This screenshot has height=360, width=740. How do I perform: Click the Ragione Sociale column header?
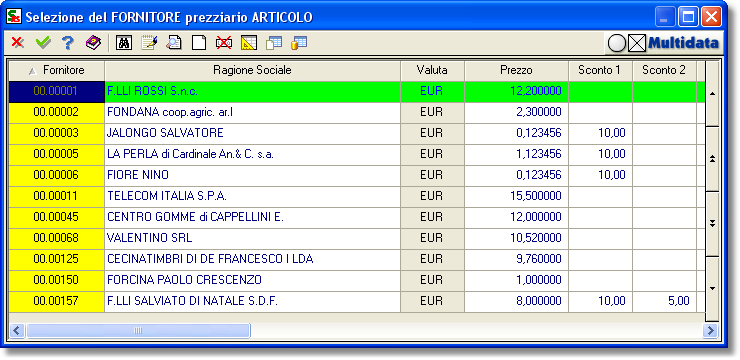252,71
